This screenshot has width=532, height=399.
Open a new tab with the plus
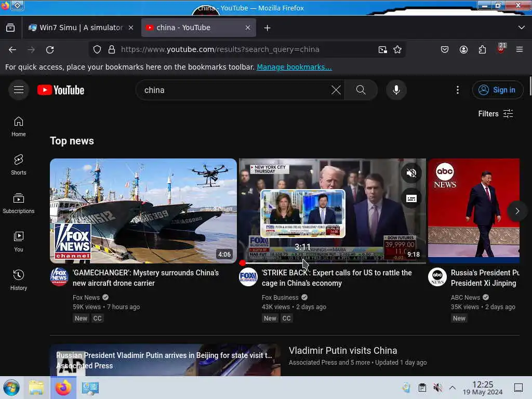click(x=268, y=28)
